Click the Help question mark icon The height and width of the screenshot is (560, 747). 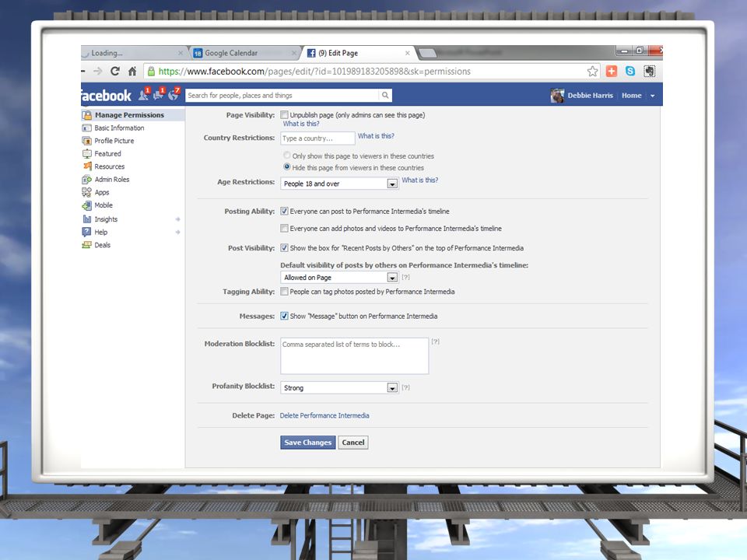click(86, 232)
